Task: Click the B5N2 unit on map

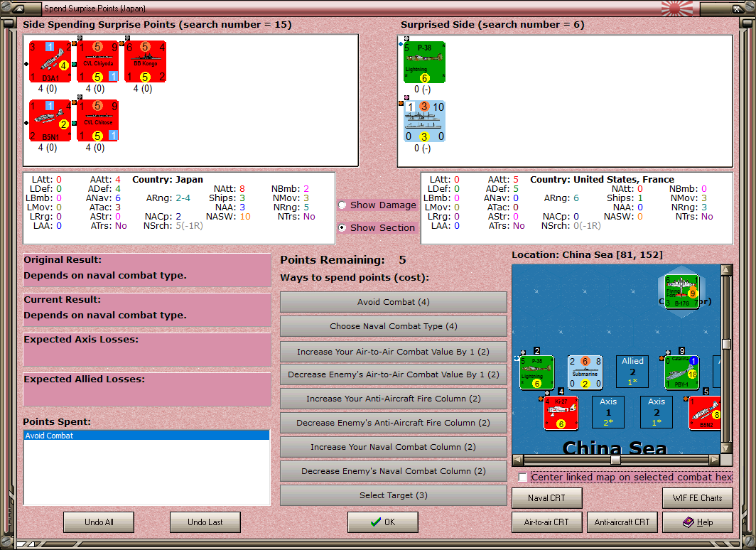Action: point(704,413)
